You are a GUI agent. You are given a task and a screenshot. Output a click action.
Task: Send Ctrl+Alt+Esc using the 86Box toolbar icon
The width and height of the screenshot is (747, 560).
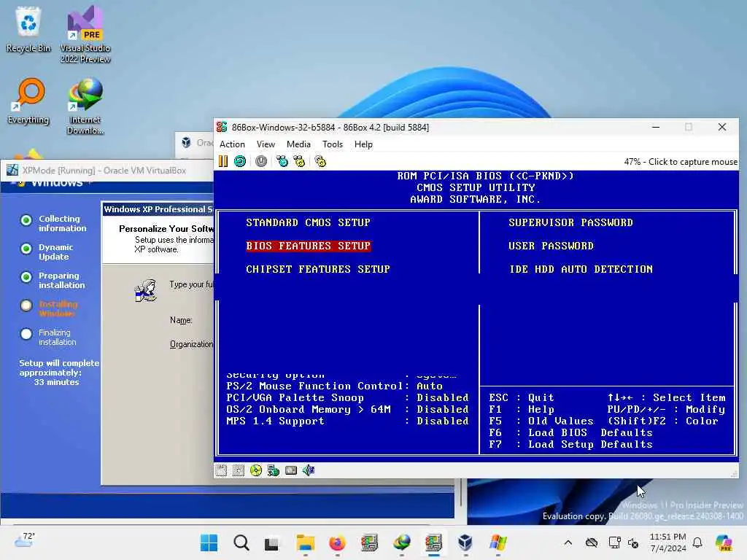point(299,161)
